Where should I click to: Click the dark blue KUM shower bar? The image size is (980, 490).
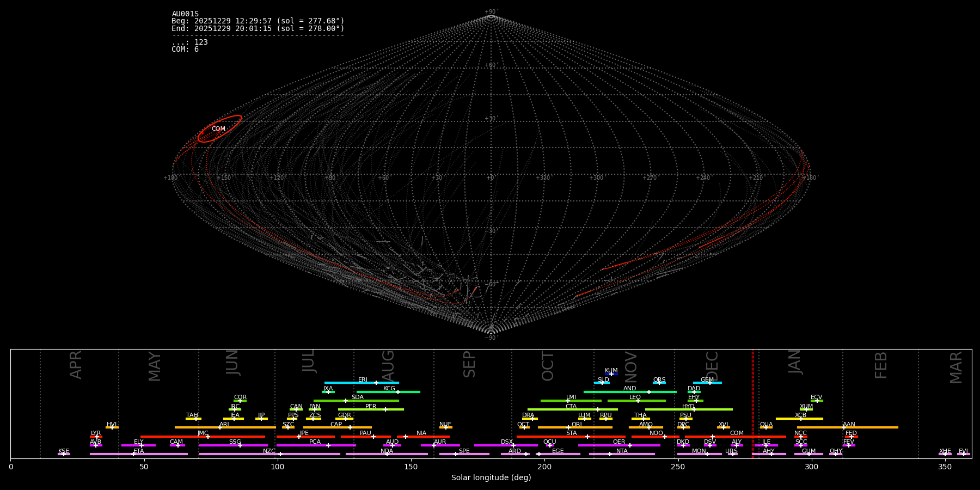pyautogui.click(x=611, y=374)
